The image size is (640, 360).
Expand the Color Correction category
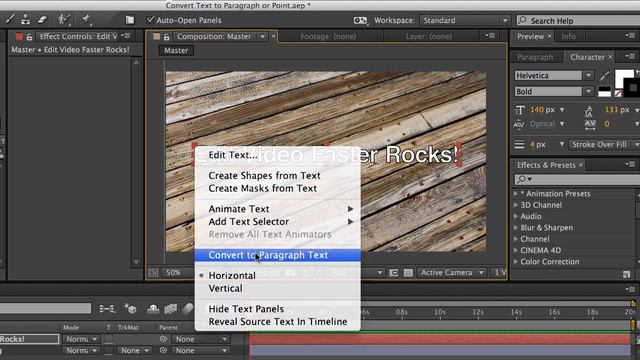tap(516, 261)
